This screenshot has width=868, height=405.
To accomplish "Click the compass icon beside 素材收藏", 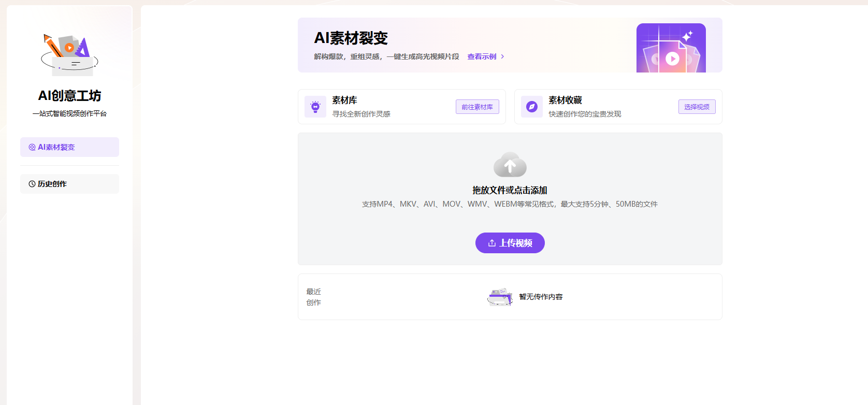I will (532, 107).
